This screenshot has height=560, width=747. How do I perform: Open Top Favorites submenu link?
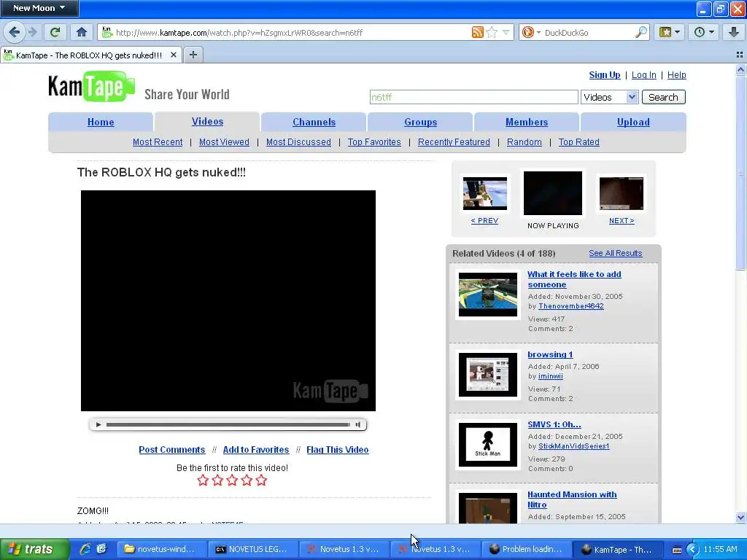point(374,142)
